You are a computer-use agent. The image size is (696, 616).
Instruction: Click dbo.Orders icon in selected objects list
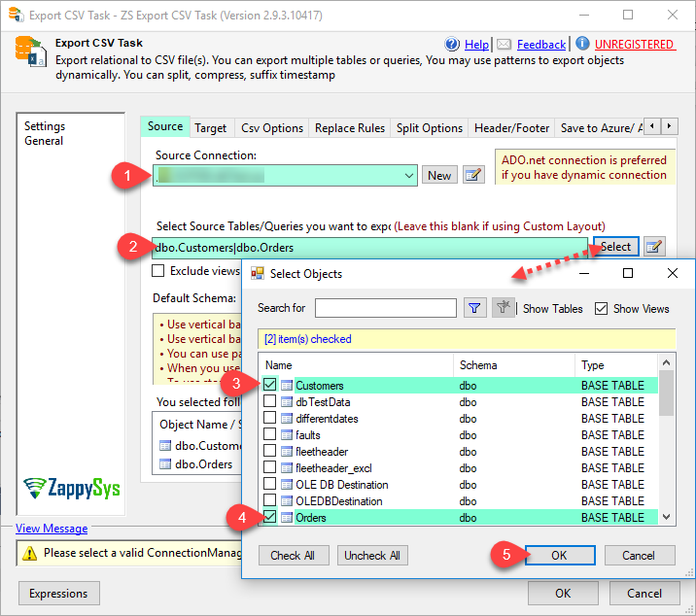point(165,464)
